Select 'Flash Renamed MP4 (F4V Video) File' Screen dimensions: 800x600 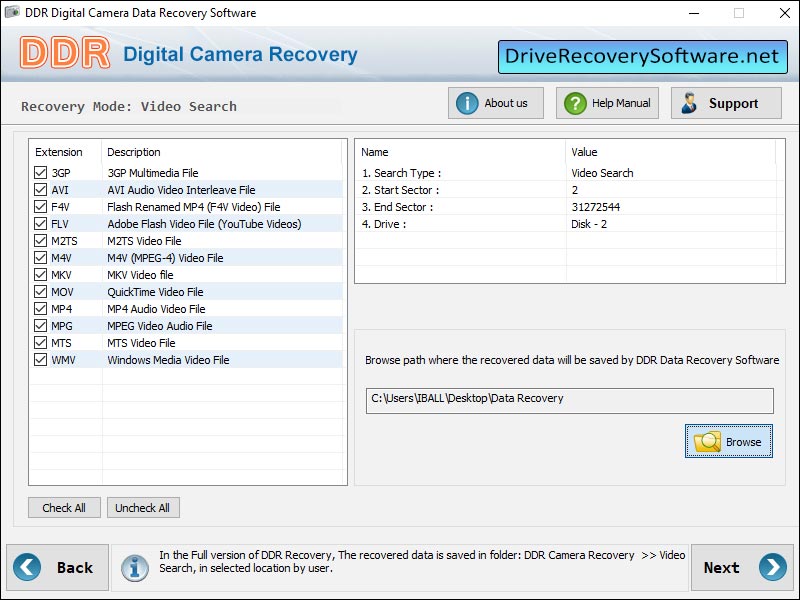click(x=194, y=207)
